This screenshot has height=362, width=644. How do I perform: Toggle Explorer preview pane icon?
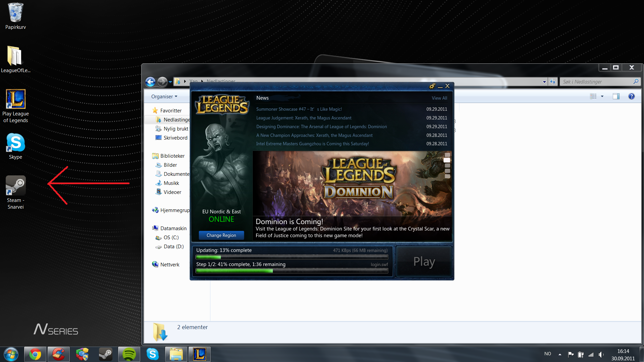616,96
